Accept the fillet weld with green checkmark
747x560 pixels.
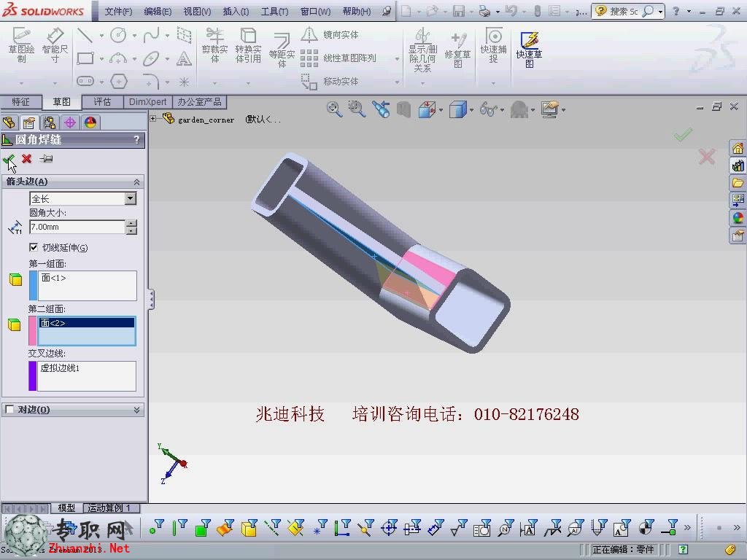pos(8,159)
